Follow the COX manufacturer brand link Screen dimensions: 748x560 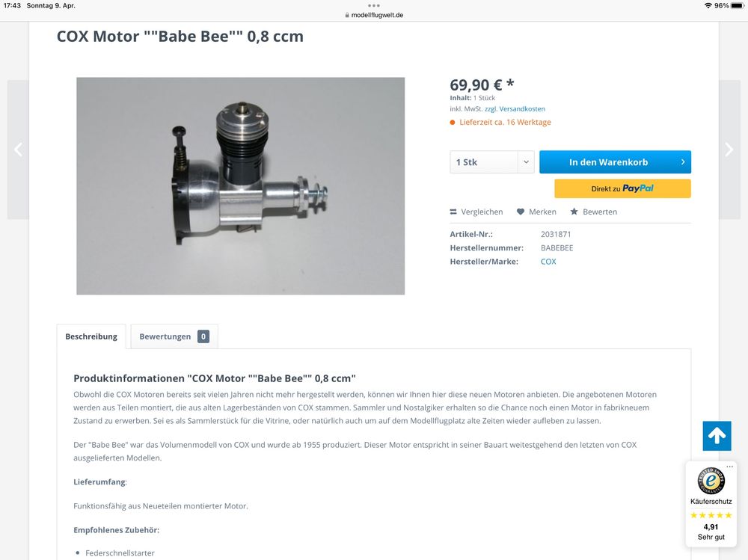(x=548, y=262)
